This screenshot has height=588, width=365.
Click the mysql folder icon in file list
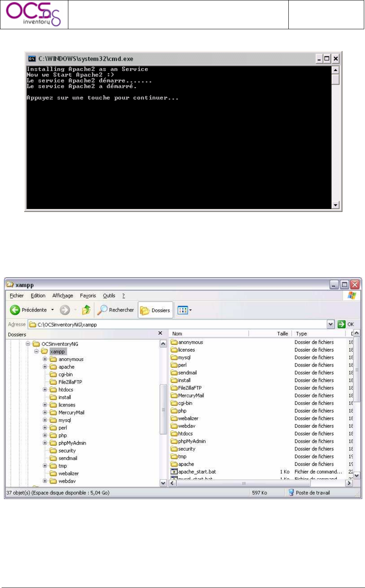coord(174,357)
